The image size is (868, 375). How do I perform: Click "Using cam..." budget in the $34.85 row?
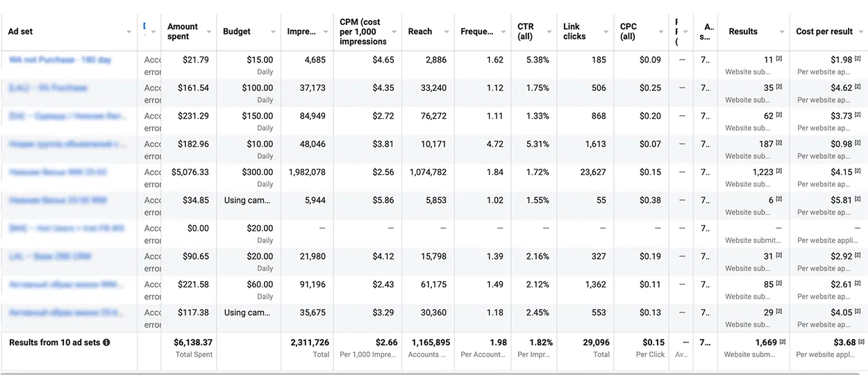[x=247, y=200]
